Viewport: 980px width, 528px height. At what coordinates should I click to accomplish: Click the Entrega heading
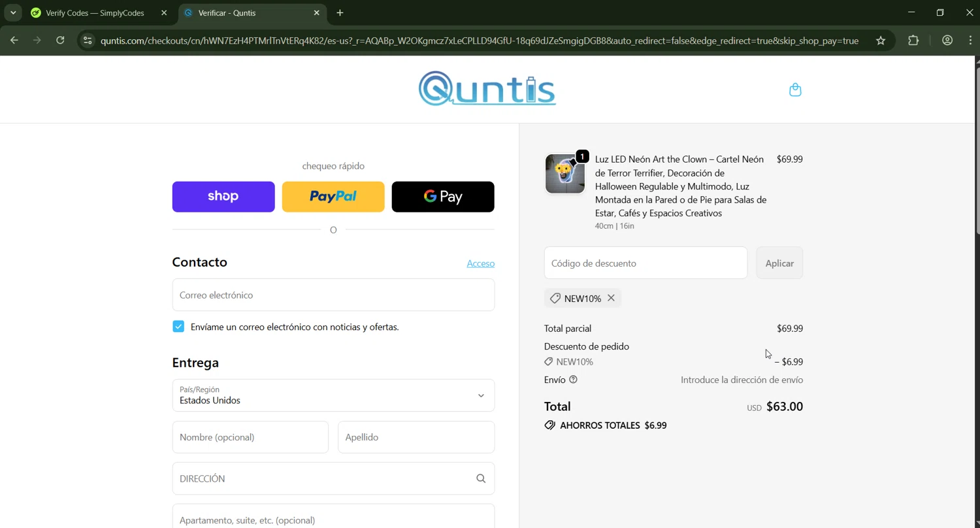point(195,363)
